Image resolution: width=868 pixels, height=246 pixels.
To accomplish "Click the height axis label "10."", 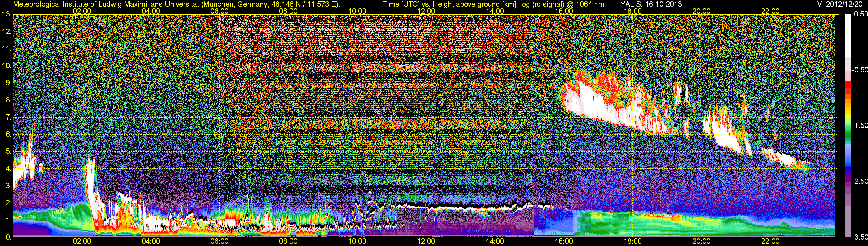I will [7, 65].
